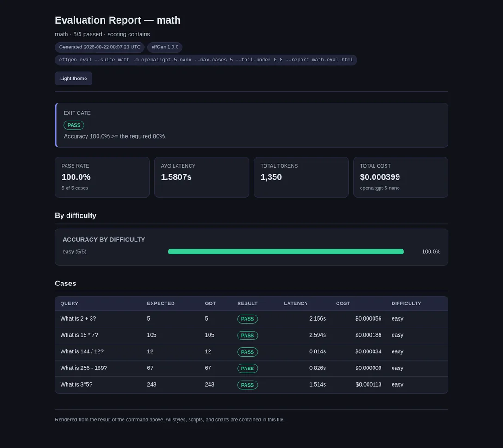Click the 'Rendered from the result' footer note
Viewport: 503px width, 448px height.
point(170,419)
